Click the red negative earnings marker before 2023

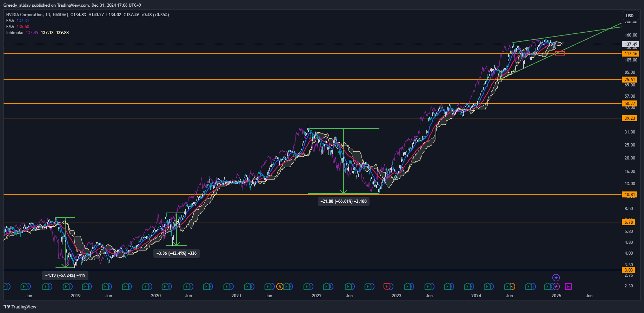[x=387, y=287]
